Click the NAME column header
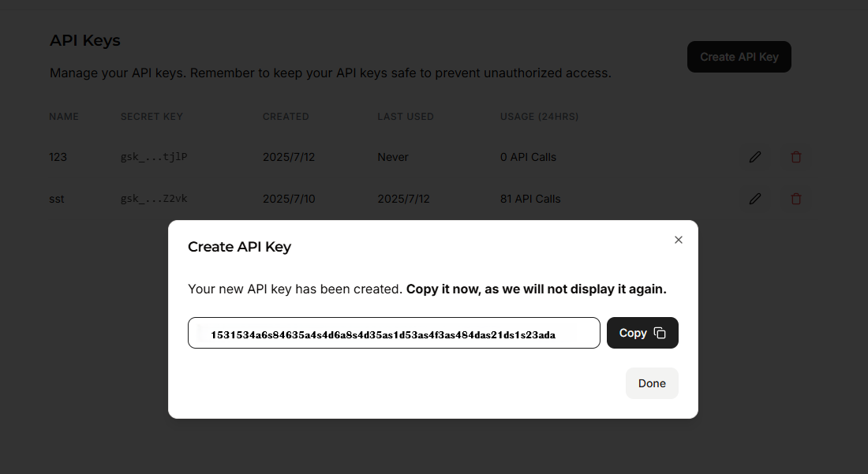 point(64,117)
